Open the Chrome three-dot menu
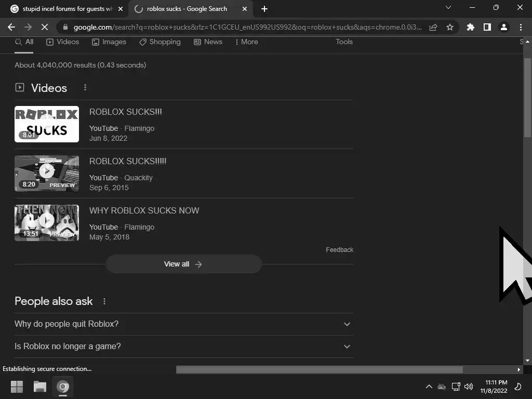The height and width of the screenshot is (399, 532). click(x=521, y=27)
